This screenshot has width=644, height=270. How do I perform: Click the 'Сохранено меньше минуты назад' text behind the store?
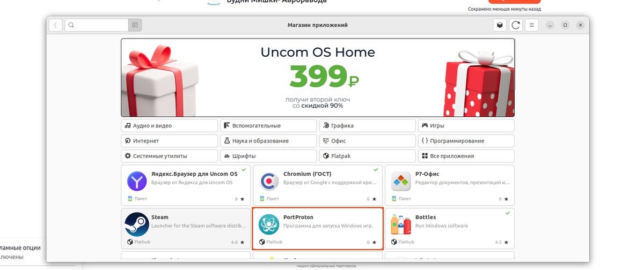click(x=504, y=9)
